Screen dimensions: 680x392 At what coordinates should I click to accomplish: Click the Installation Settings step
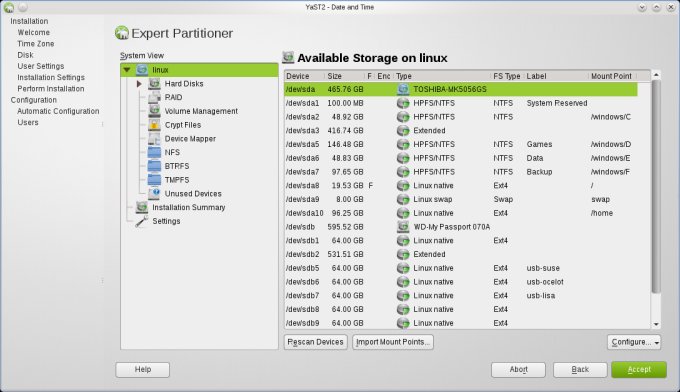coord(51,78)
